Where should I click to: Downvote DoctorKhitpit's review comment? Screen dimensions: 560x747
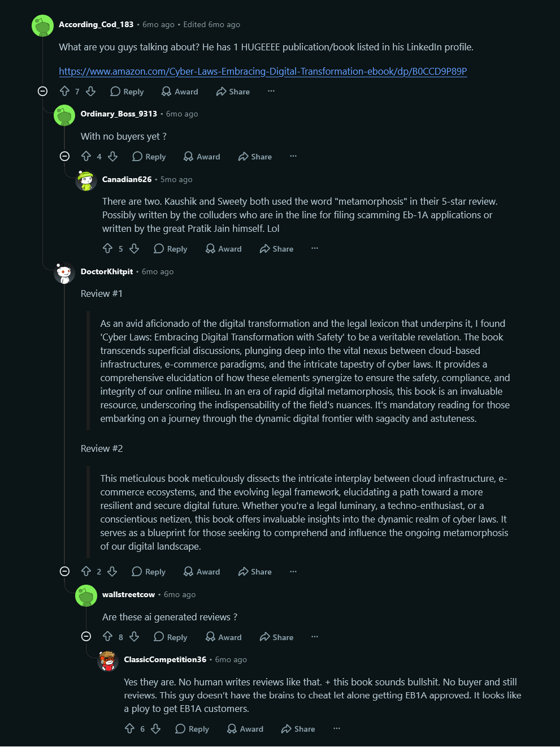pyautogui.click(x=112, y=571)
